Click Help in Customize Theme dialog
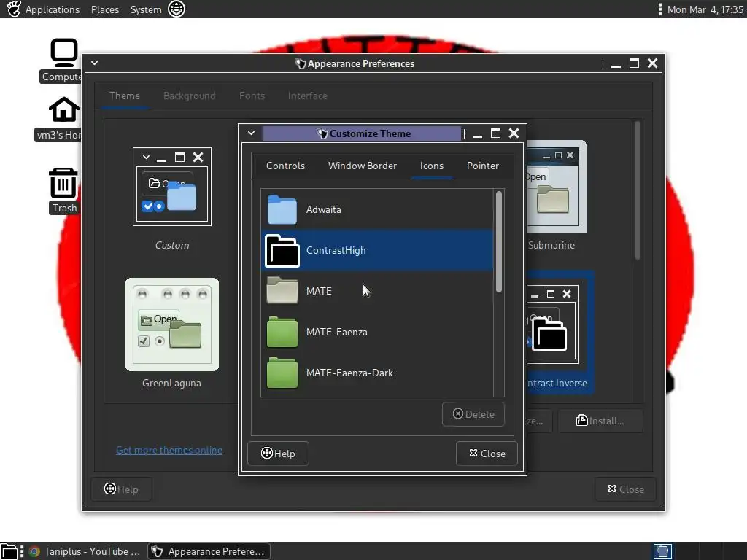This screenshot has width=747, height=560. point(278,454)
